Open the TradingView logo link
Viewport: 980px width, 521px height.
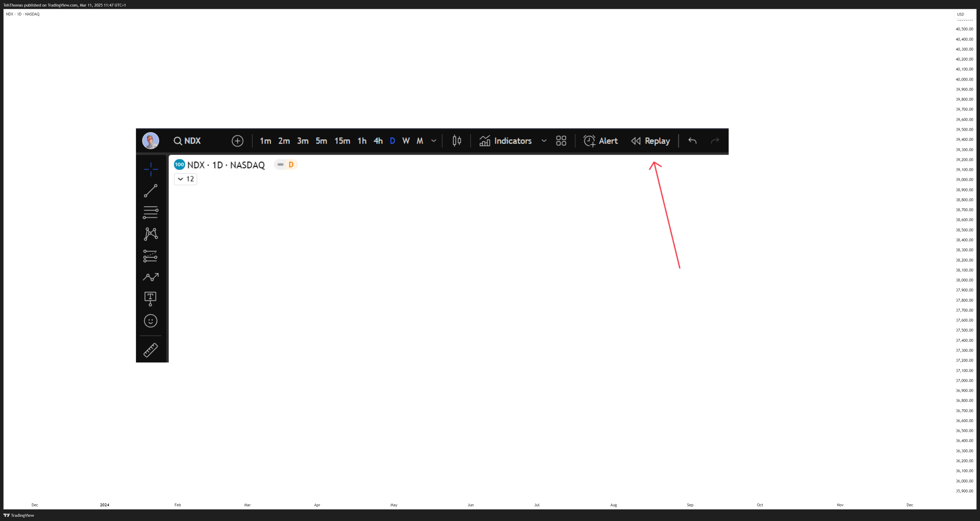(19, 515)
